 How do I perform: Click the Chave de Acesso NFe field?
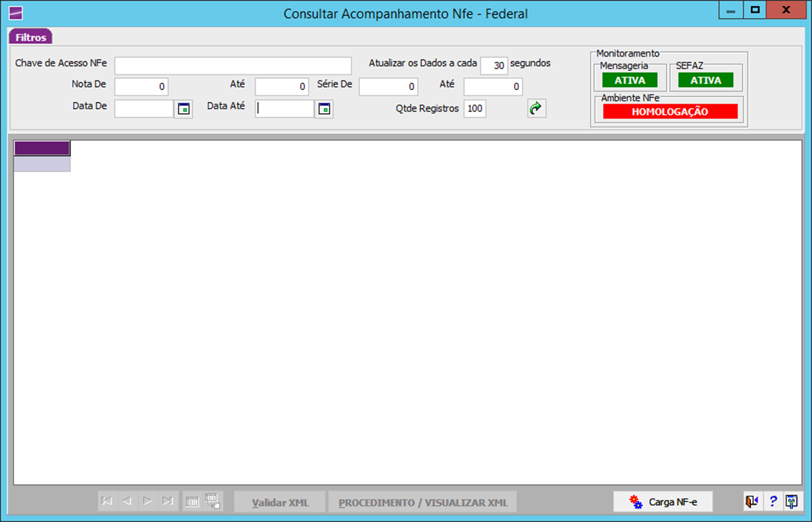[233, 66]
